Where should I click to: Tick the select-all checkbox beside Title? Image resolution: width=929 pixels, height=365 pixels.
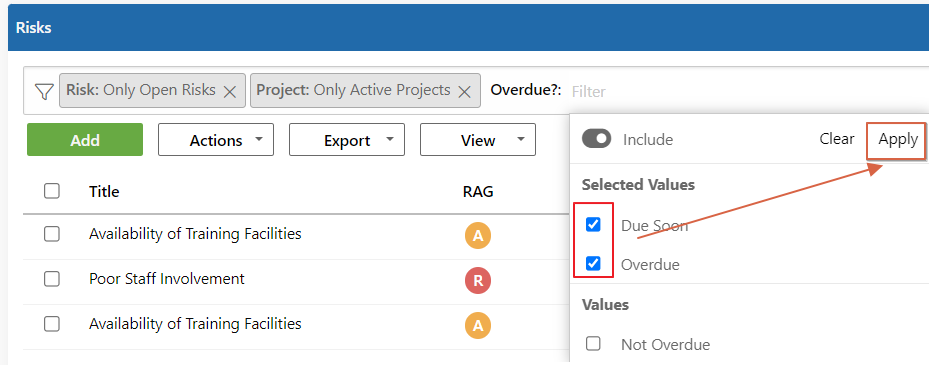(x=52, y=191)
